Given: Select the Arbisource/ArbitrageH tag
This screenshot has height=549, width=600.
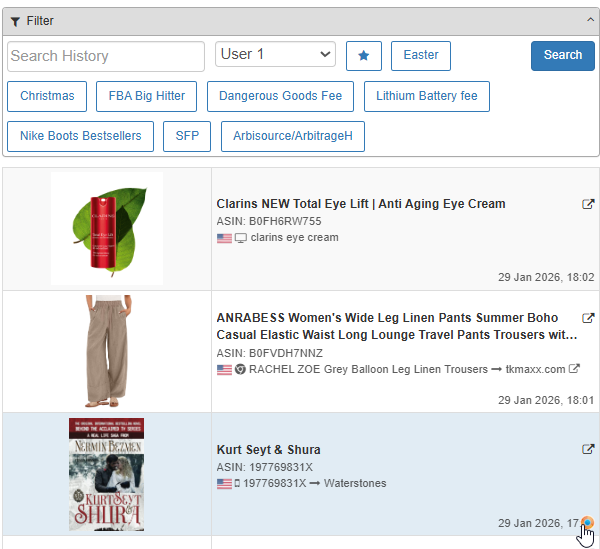Looking at the screenshot, I should [293, 137].
